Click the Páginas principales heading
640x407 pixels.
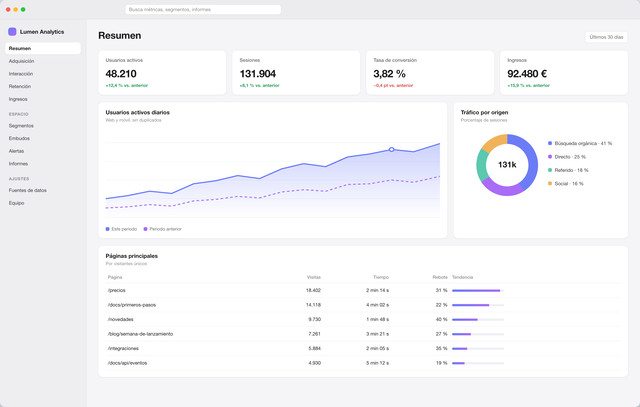click(131, 256)
